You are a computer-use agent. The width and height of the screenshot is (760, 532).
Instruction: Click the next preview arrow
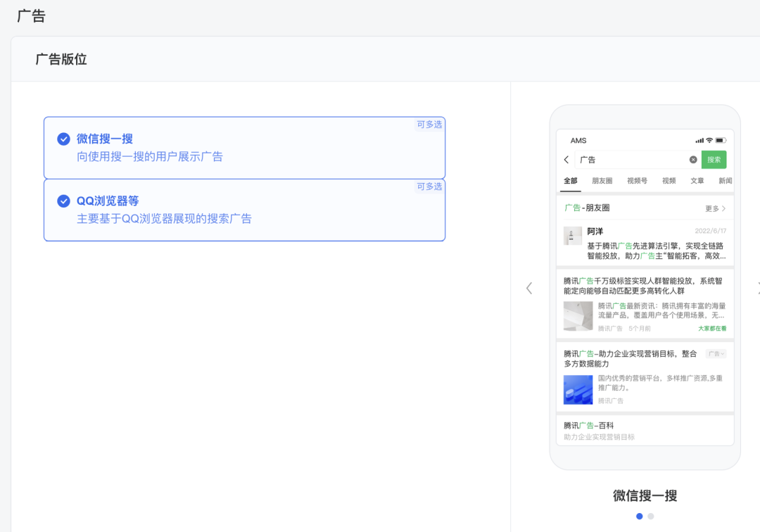tap(756, 288)
